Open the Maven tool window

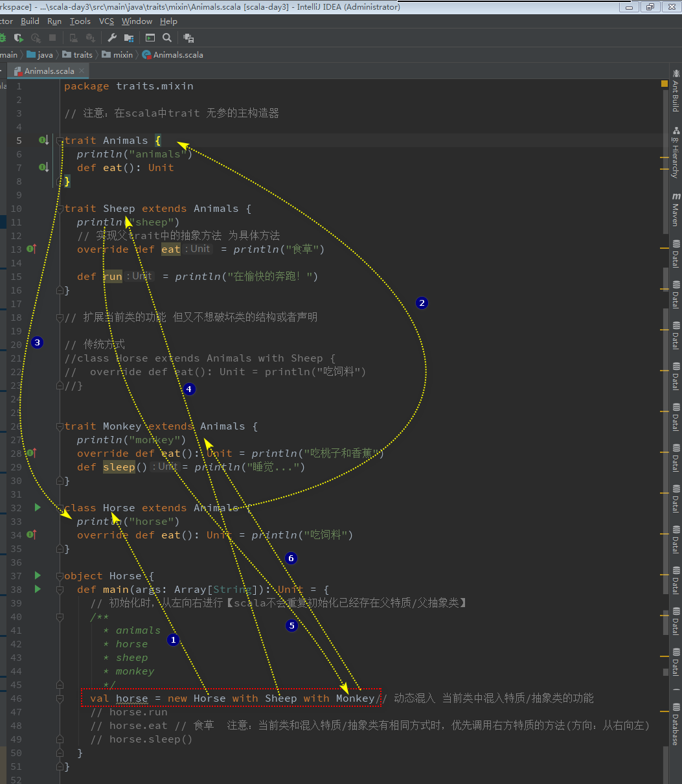pos(676,209)
